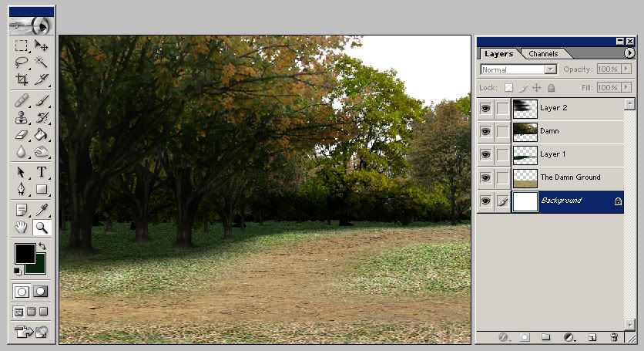
Task: Toggle visibility of The Damn Ground layer
Action: pyautogui.click(x=485, y=178)
